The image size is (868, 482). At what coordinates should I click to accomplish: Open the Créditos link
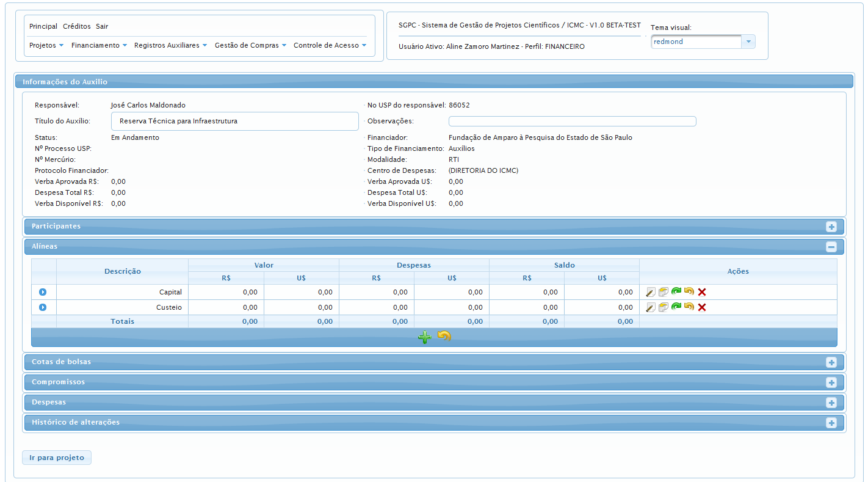coord(77,26)
